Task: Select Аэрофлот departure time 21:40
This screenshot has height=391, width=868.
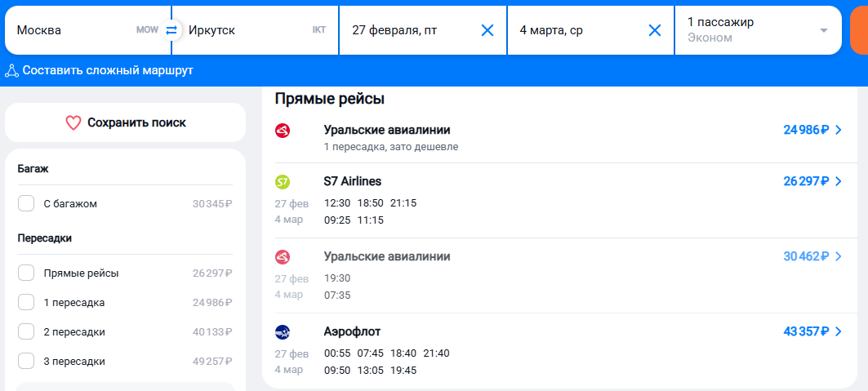Action: click(x=437, y=353)
